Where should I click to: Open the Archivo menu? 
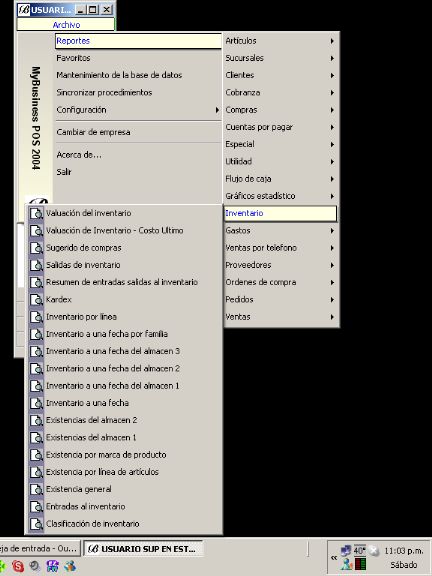point(66,25)
